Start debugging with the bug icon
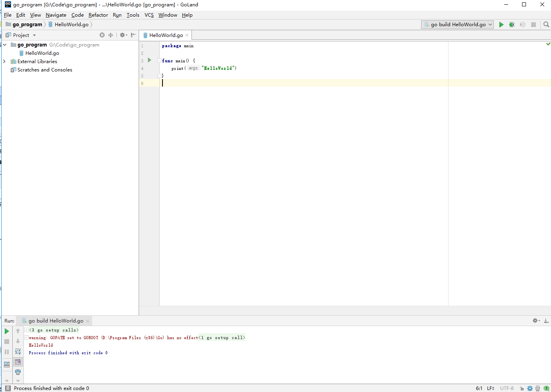The height and width of the screenshot is (392, 551). click(512, 25)
